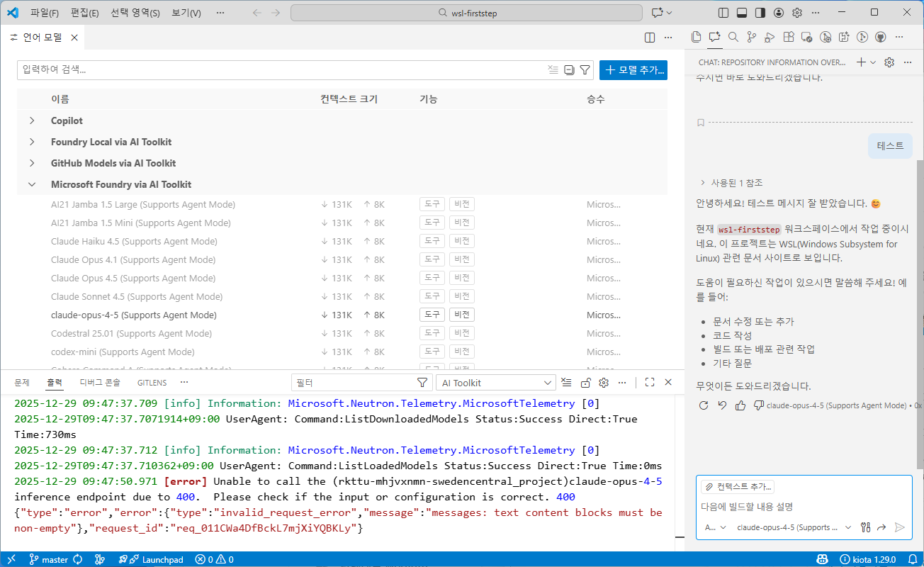Expand GitHub Models via AI Toolkit group
The height and width of the screenshot is (567, 924).
pos(32,163)
